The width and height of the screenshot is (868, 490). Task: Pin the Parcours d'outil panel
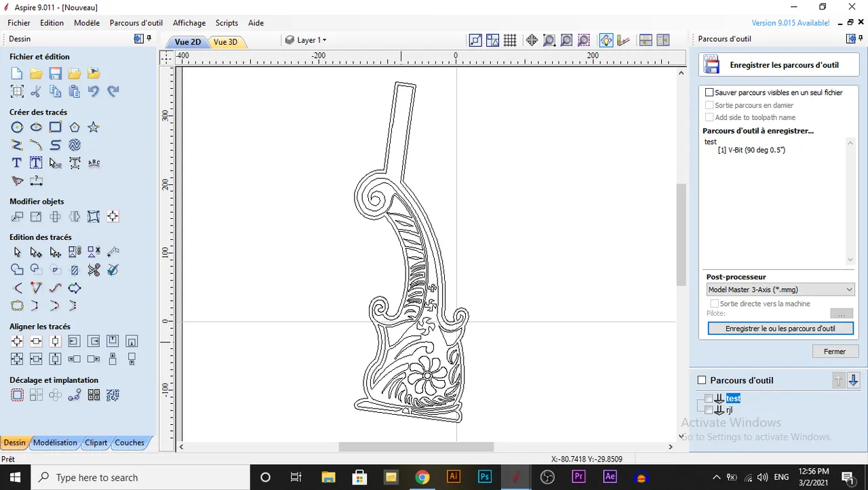[x=861, y=39]
